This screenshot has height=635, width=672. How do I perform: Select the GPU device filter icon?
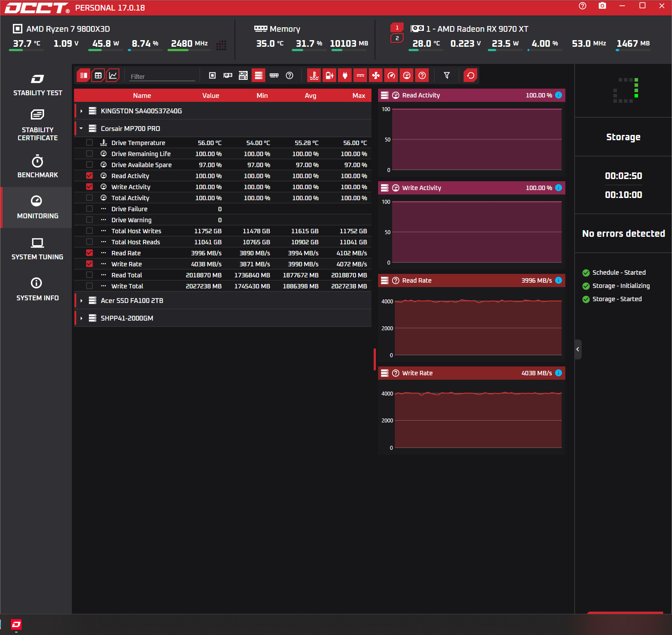click(228, 75)
